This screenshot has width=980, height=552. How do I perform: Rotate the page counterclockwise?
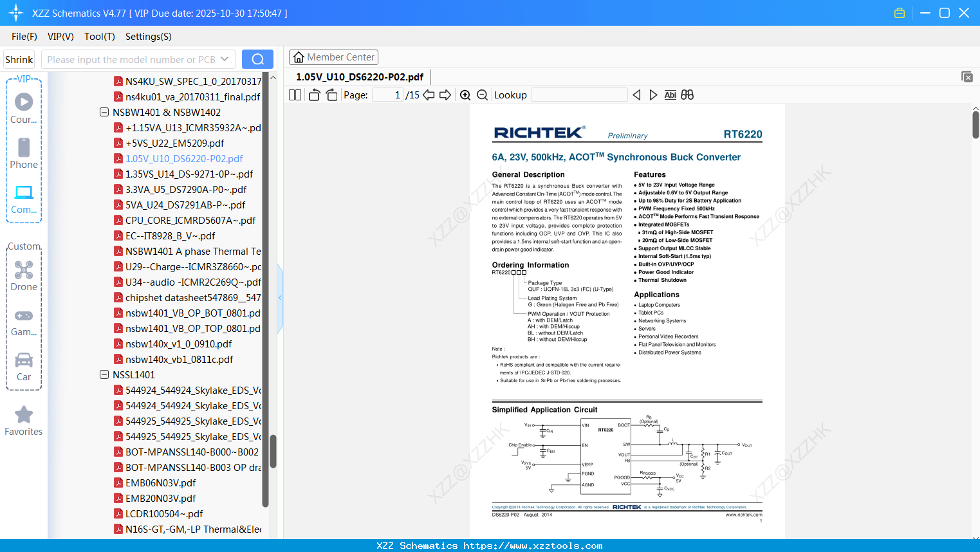(315, 95)
